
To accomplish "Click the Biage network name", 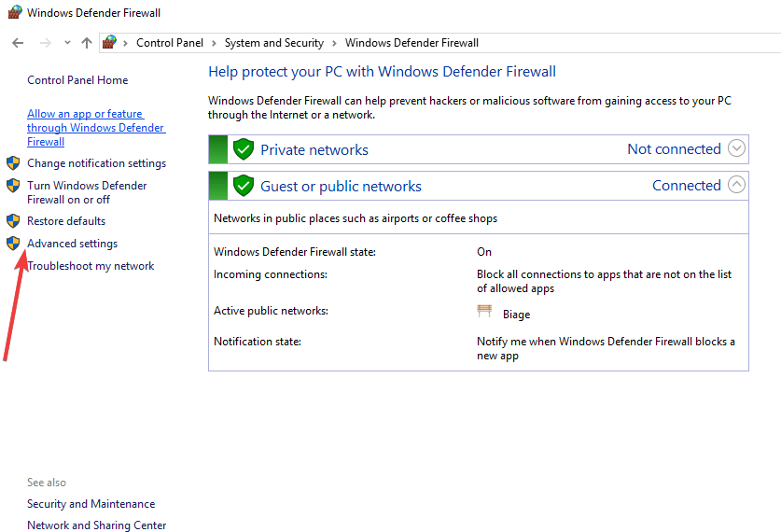I will [517, 315].
